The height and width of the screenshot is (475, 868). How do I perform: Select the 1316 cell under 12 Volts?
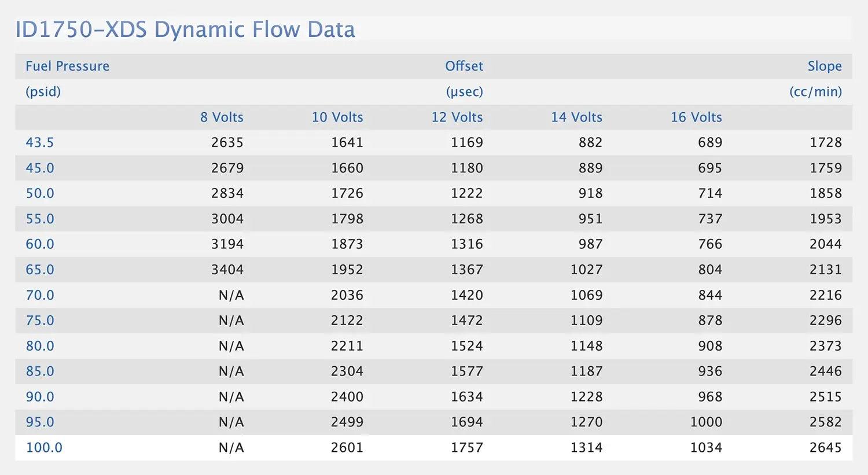[466, 244]
